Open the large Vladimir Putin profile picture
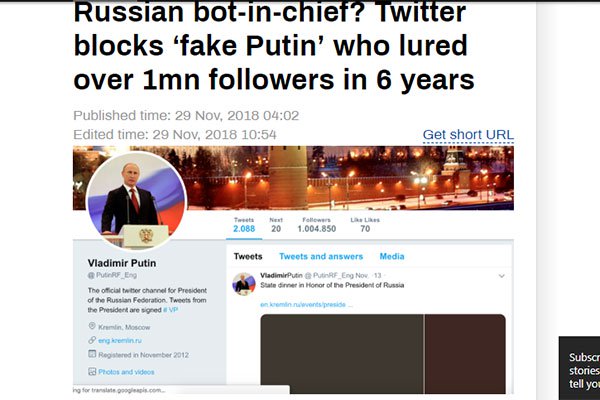 (x=136, y=201)
